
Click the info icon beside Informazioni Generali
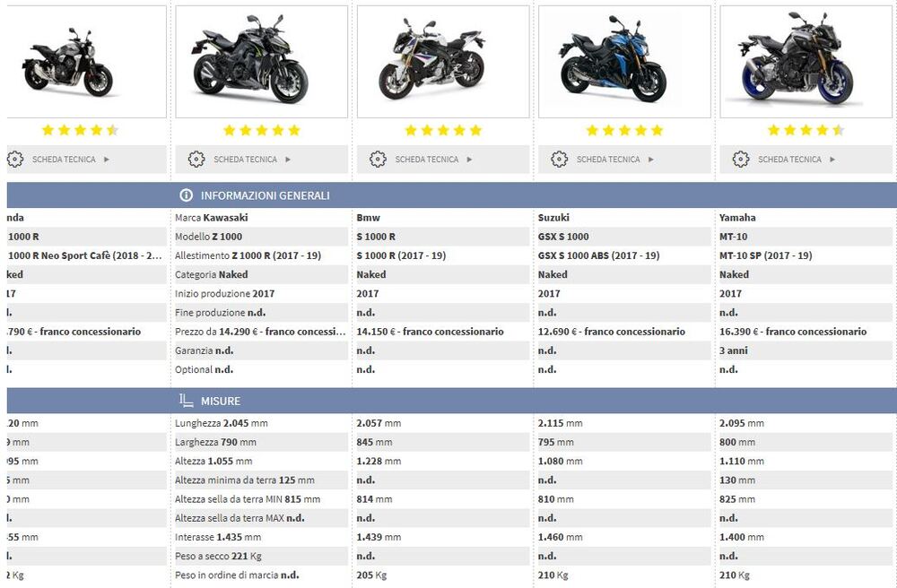pyautogui.click(x=186, y=195)
